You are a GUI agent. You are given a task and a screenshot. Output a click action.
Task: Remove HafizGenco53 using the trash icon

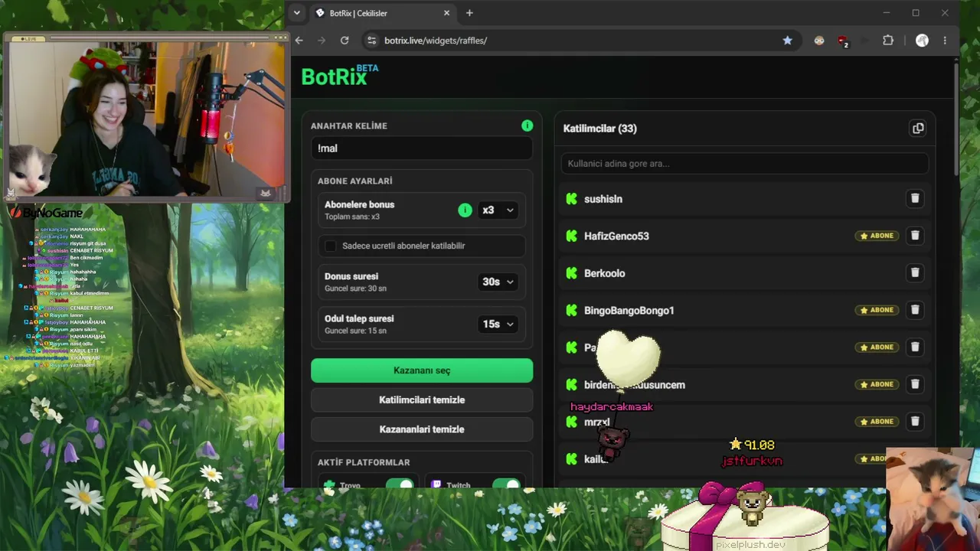tap(914, 236)
